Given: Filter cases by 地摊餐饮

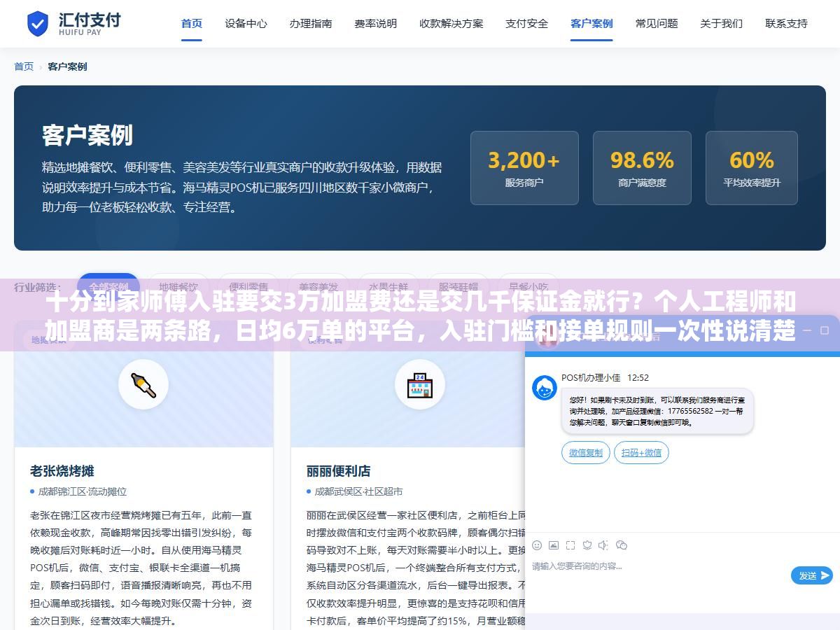Looking at the screenshot, I should coord(178,286).
